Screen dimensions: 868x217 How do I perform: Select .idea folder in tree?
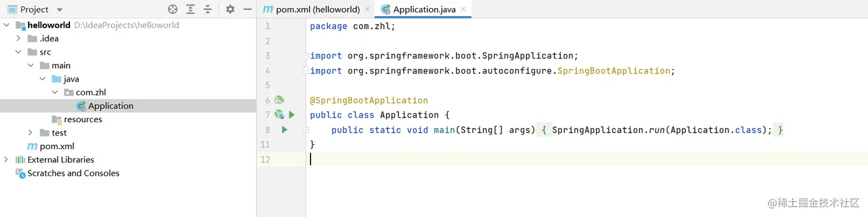point(49,38)
